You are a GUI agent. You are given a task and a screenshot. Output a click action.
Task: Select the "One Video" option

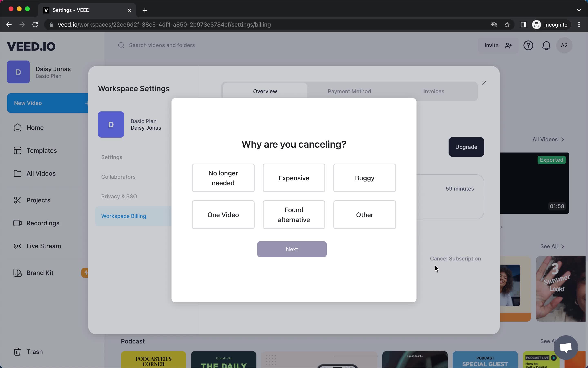pos(223,215)
